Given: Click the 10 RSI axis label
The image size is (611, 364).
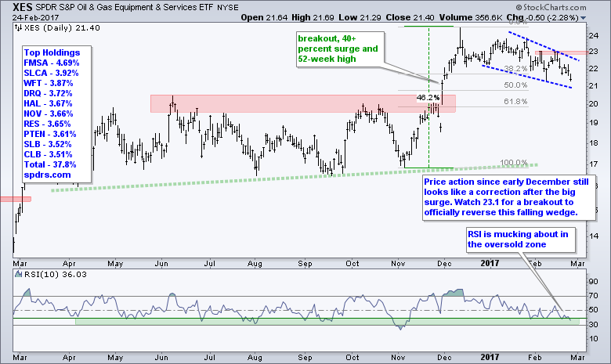Looking at the screenshot, I should click(x=594, y=339).
